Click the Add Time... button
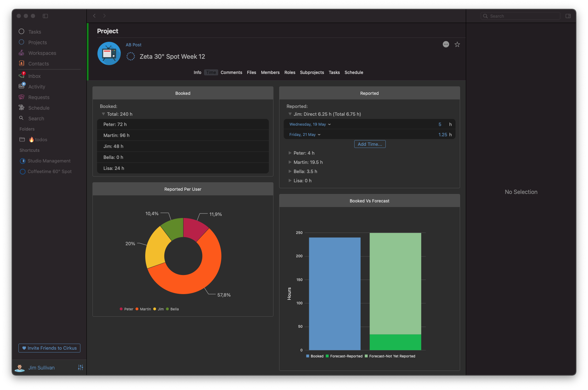 pos(370,144)
